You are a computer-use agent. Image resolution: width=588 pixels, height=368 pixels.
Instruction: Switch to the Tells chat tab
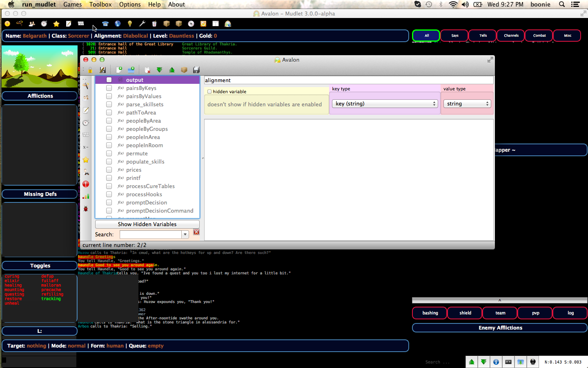[483, 36]
